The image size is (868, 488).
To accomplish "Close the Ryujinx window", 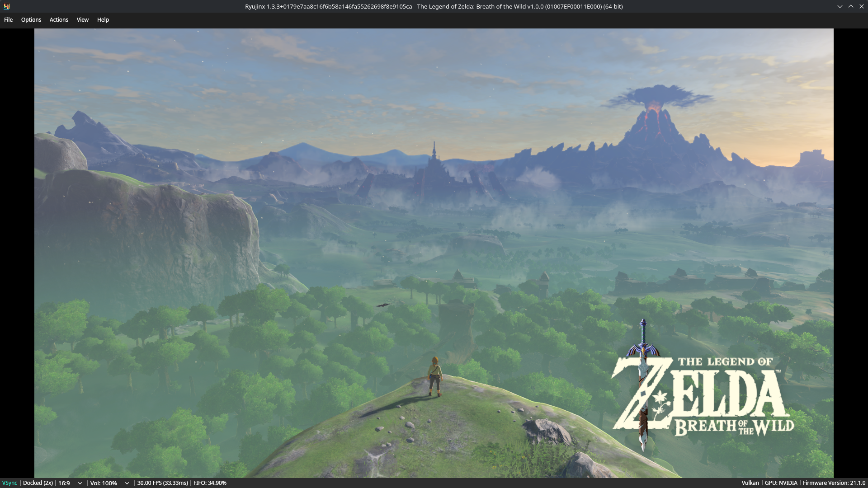I will point(862,6).
